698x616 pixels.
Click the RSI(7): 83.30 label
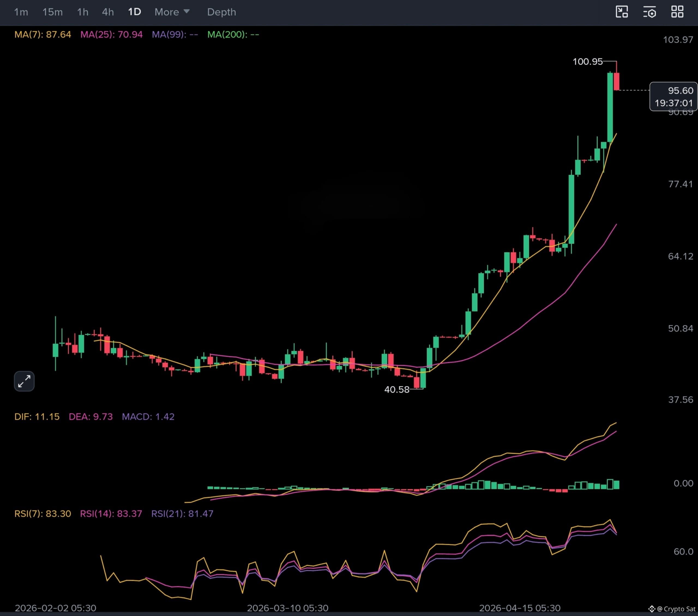point(43,514)
